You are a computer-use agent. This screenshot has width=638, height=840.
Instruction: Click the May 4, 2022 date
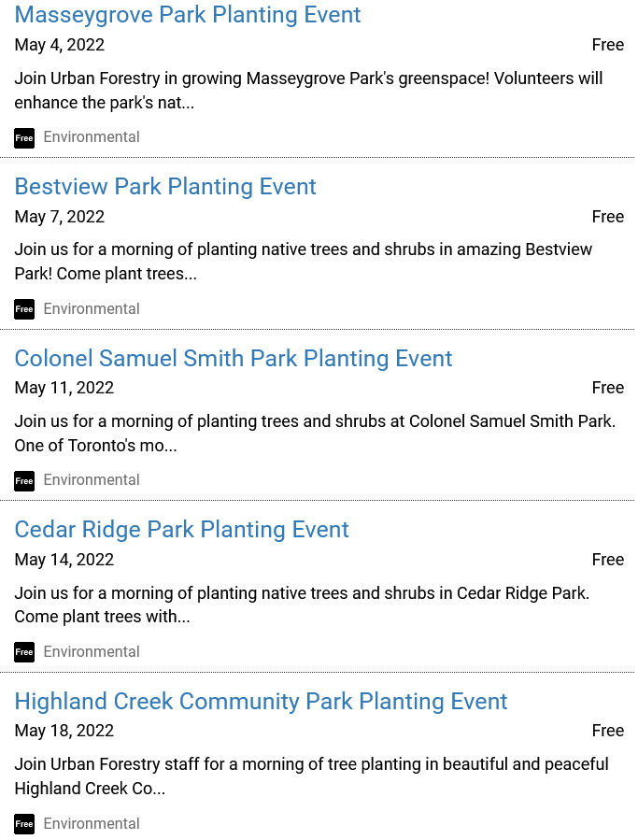coord(60,45)
